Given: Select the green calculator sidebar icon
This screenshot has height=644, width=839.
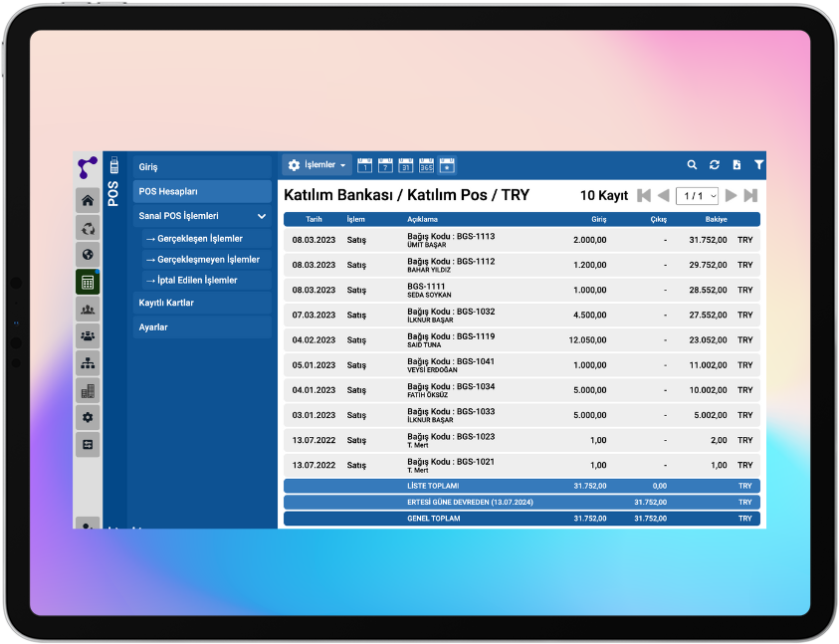Looking at the screenshot, I should tap(88, 282).
